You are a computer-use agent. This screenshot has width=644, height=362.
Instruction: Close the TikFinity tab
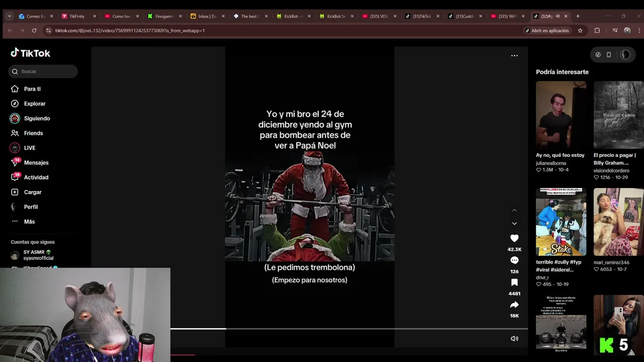(94, 16)
